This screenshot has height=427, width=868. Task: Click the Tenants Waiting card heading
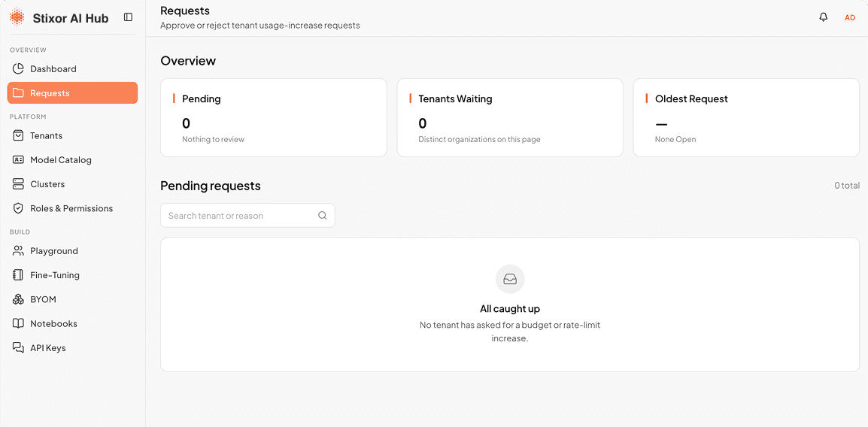coord(455,99)
